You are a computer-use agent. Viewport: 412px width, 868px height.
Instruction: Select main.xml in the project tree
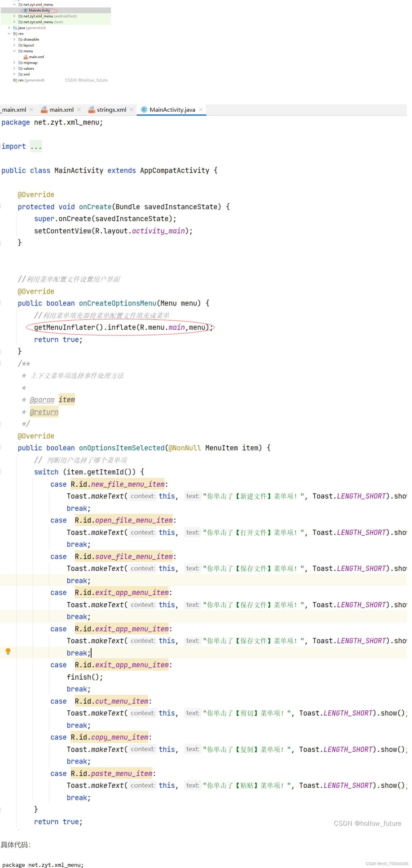36,57
